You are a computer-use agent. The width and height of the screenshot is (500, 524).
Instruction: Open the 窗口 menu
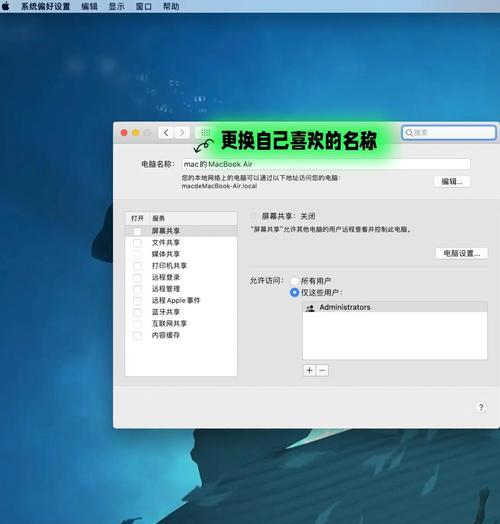(x=144, y=6)
